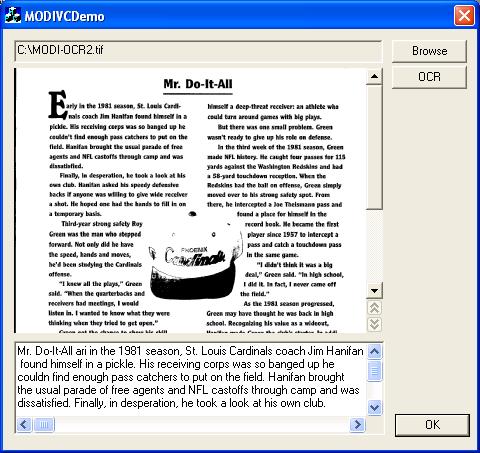Click the OCR text box's scroll left arrow
The width and height of the screenshot is (480, 453).
tap(24, 425)
